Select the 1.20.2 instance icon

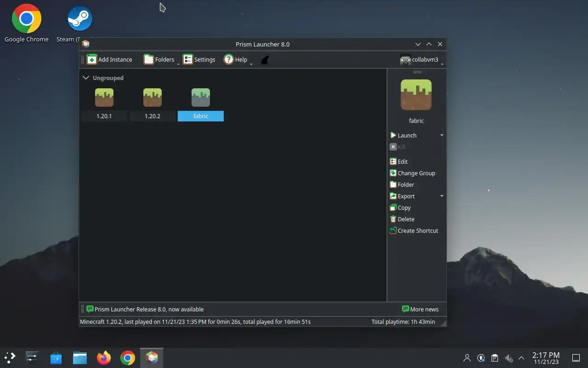153,97
